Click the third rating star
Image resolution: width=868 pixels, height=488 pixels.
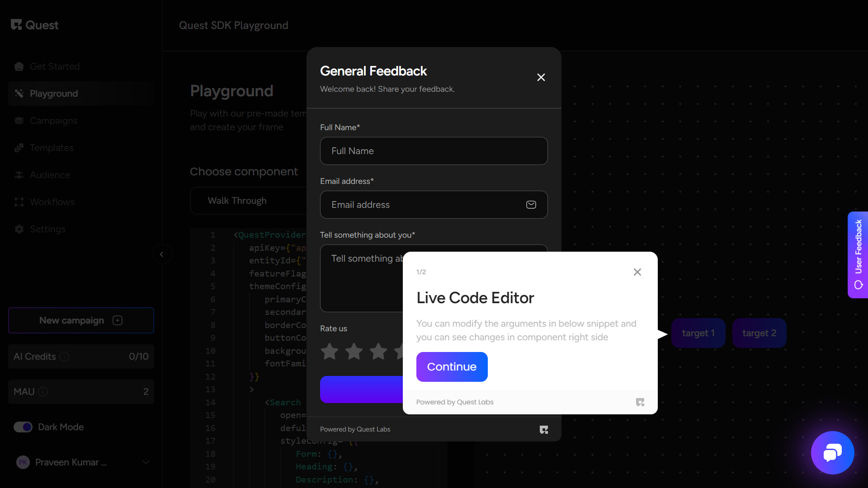point(378,351)
